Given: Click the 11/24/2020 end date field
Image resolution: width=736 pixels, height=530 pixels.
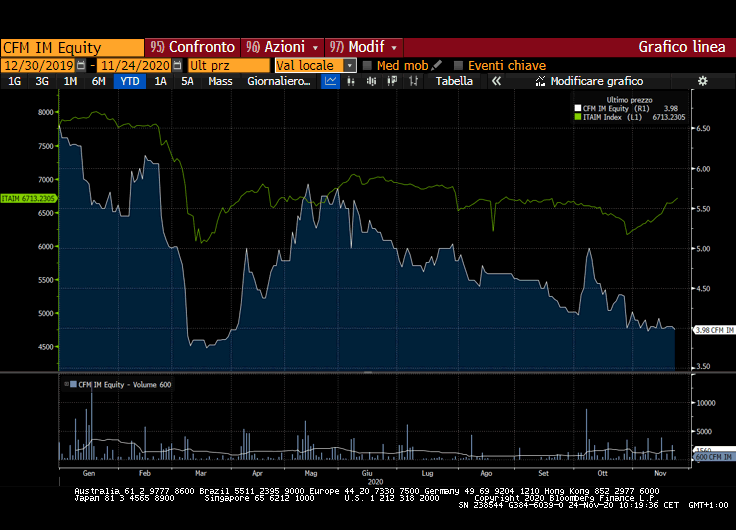Looking at the screenshot, I should pos(135,65).
